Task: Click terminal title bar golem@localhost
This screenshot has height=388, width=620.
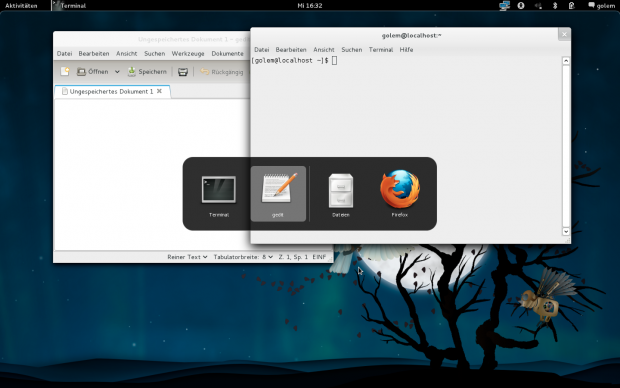Action: click(x=411, y=35)
